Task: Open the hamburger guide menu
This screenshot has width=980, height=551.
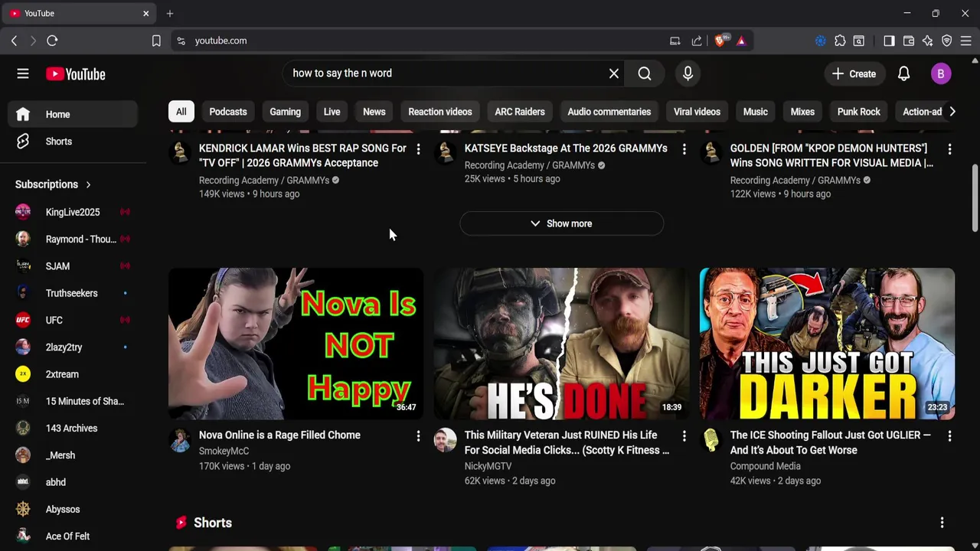Action: coord(23,74)
